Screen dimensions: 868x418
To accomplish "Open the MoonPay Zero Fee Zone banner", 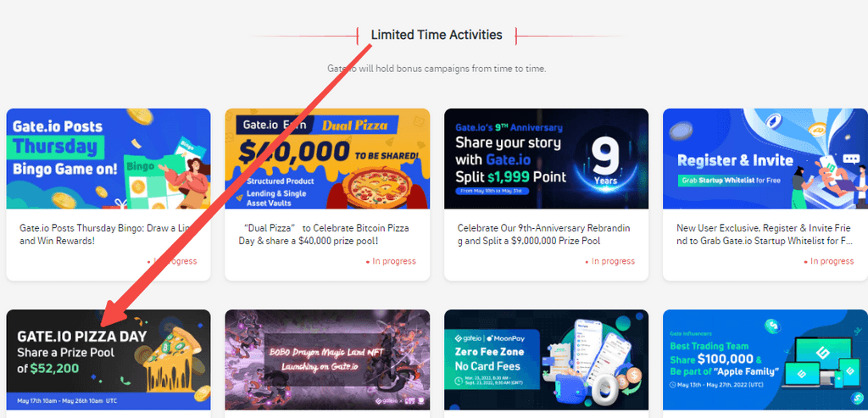I will (x=546, y=359).
